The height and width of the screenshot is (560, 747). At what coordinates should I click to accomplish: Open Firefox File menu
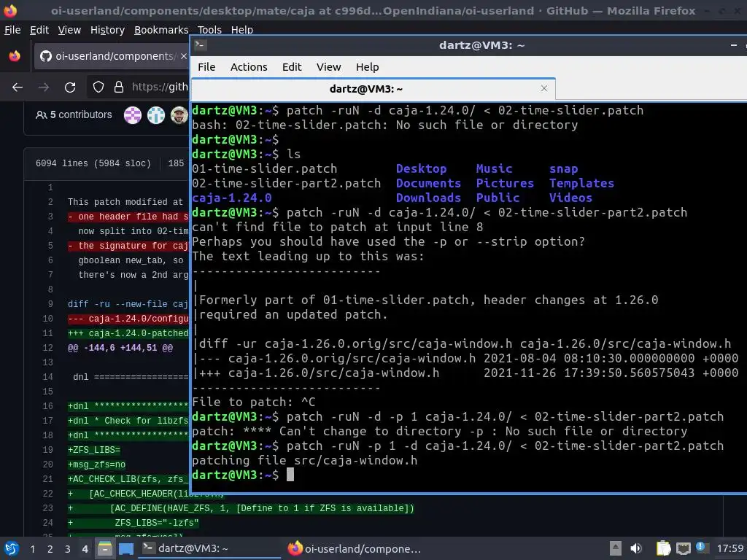coord(12,30)
